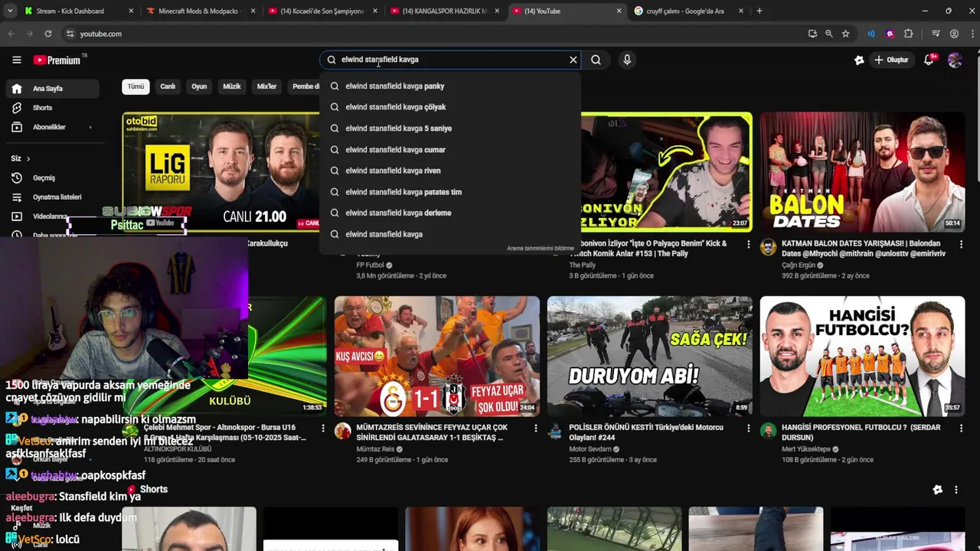Select the Mix'ler filter chip

(x=266, y=86)
